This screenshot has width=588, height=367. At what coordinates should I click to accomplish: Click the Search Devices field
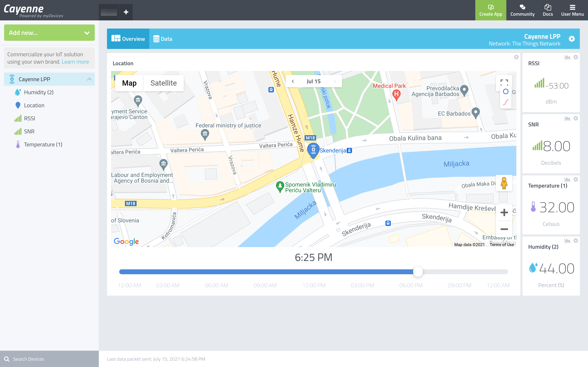point(28,359)
